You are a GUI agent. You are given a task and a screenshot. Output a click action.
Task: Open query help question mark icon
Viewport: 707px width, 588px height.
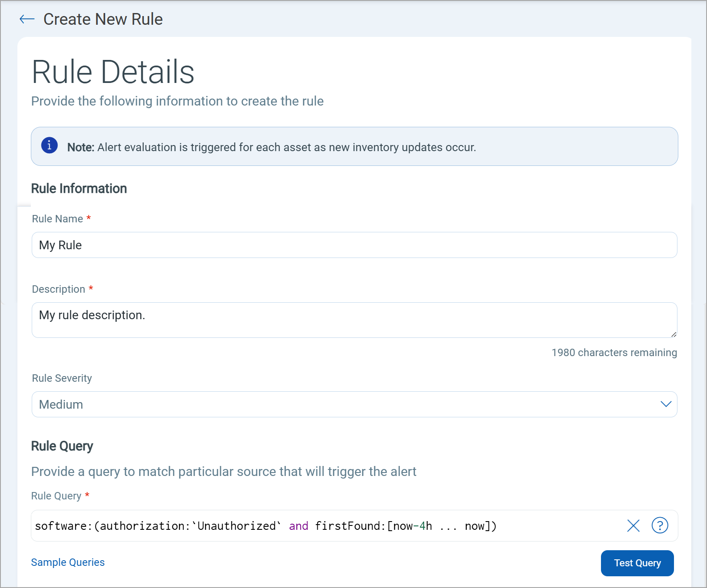(660, 525)
